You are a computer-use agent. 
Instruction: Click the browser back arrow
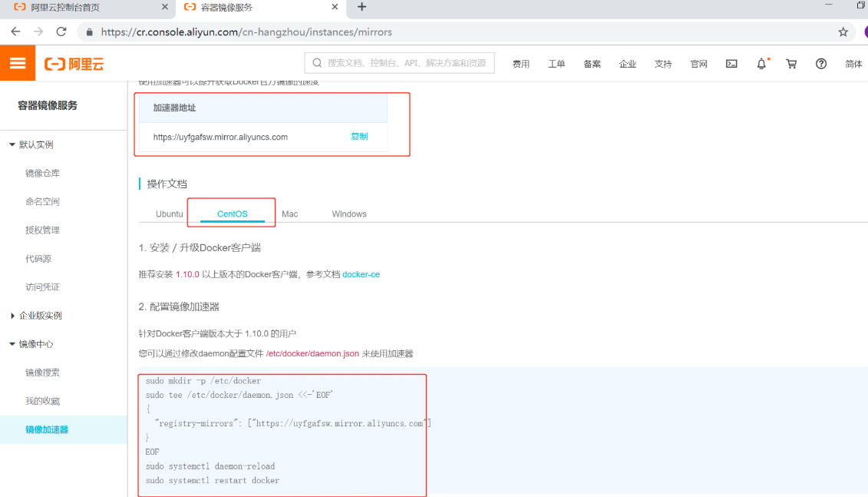[x=15, y=31]
